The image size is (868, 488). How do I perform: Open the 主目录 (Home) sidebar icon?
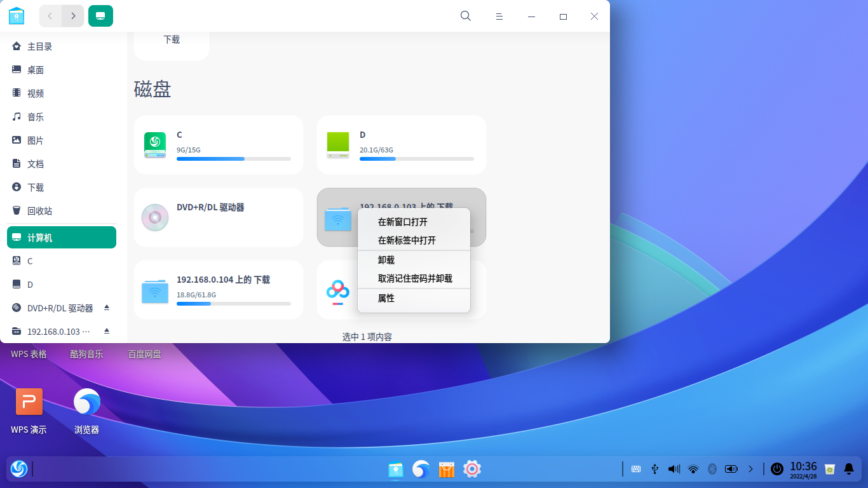click(38, 46)
